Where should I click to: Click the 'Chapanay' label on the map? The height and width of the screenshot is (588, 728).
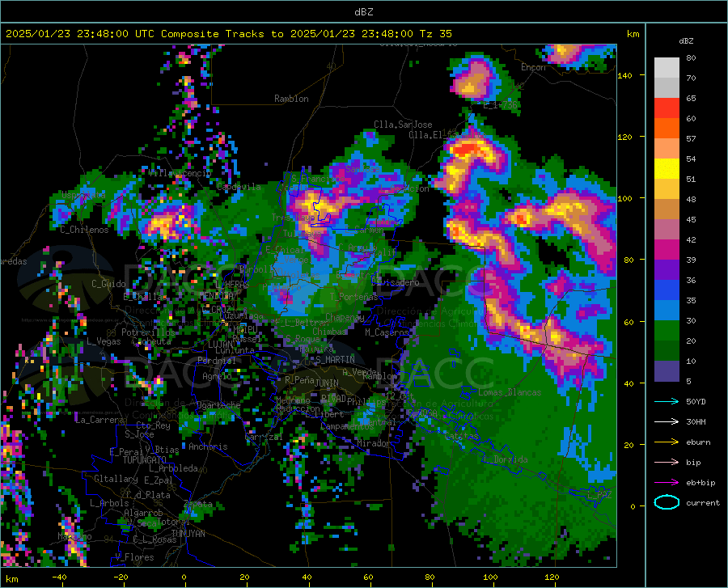345,317
